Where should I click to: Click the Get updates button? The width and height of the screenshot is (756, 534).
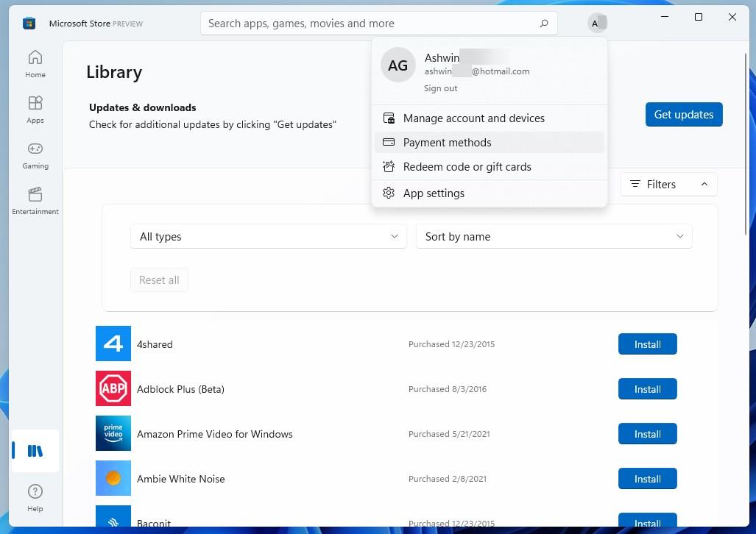pyautogui.click(x=684, y=114)
